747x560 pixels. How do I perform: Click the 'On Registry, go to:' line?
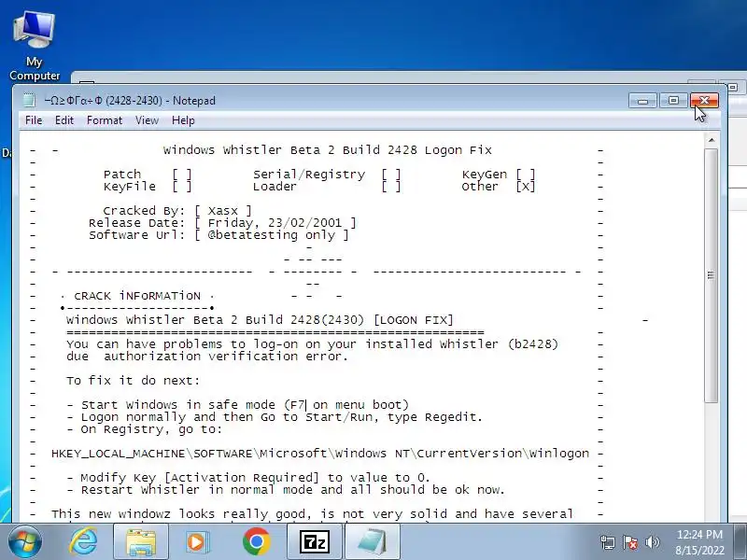145,429
